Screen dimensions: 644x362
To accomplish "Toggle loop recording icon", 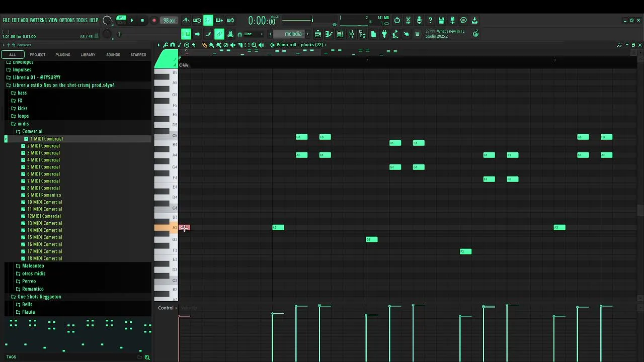I will 230,21.
